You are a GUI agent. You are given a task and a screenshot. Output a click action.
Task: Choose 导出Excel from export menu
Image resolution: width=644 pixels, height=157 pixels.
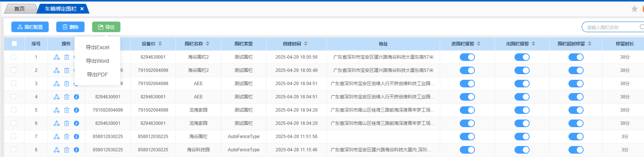point(97,47)
